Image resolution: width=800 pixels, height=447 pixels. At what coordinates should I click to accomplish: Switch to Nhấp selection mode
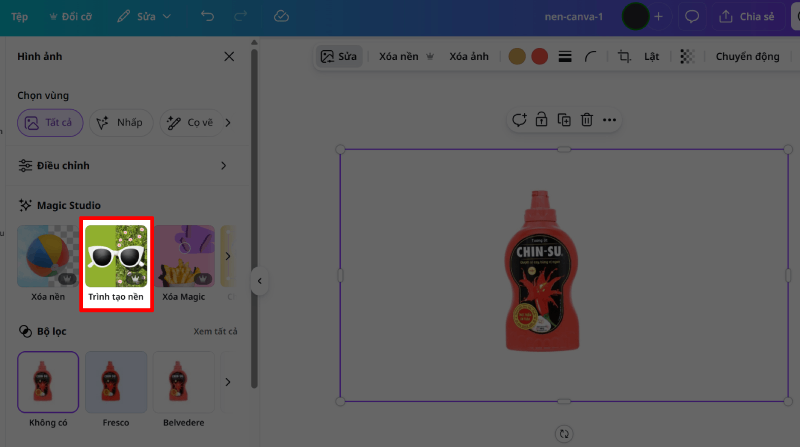coord(119,123)
